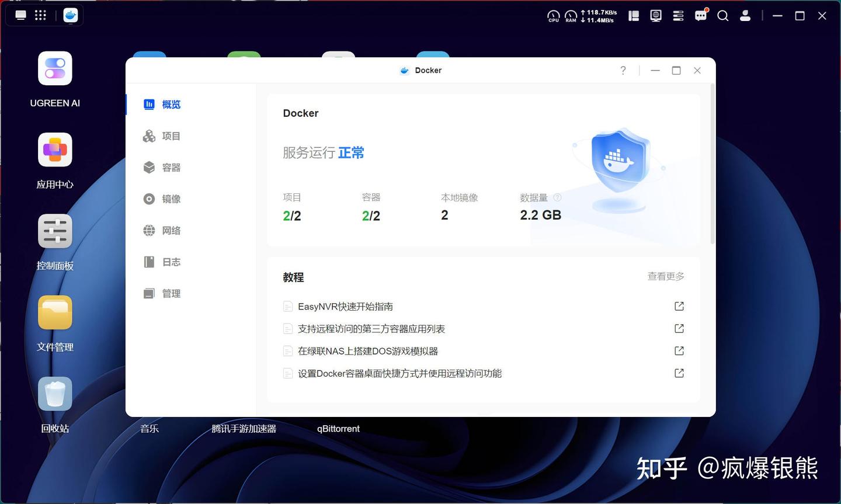Check the CPU usage gauge
Viewport: 841px width, 504px height.
pos(553,16)
